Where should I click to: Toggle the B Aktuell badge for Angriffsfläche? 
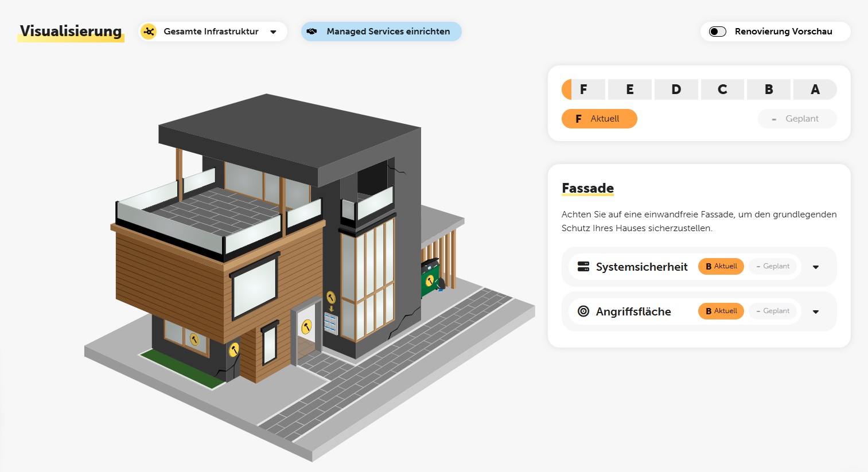click(x=721, y=311)
